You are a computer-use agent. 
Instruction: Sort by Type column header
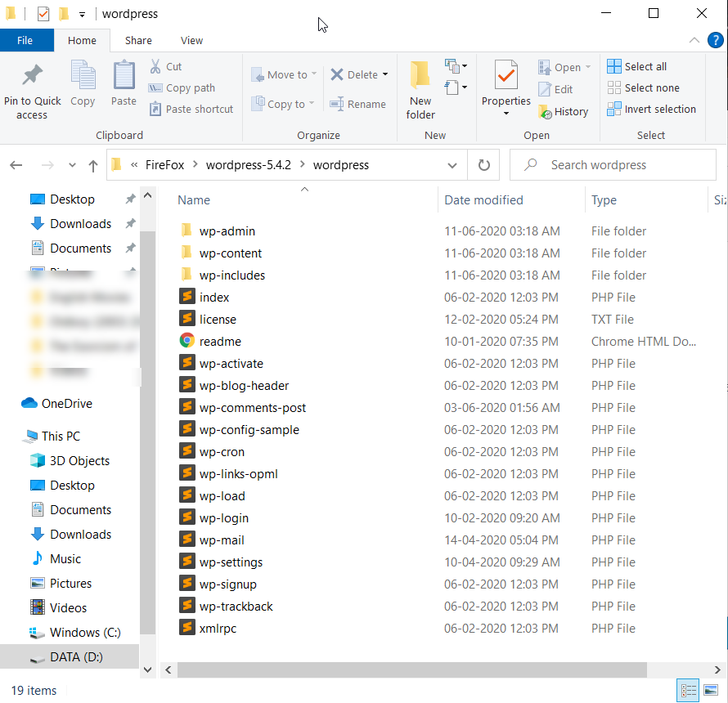(604, 200)
